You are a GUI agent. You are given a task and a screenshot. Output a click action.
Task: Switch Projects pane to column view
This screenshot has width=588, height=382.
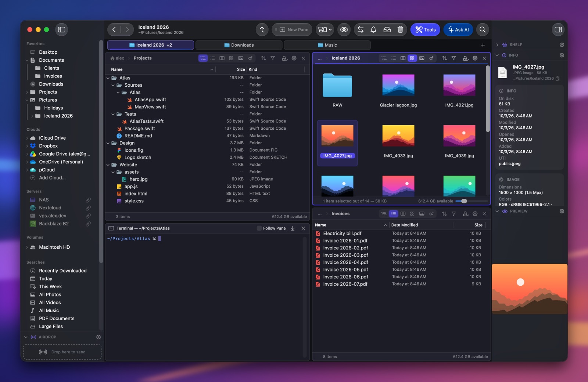pos(222,58)
